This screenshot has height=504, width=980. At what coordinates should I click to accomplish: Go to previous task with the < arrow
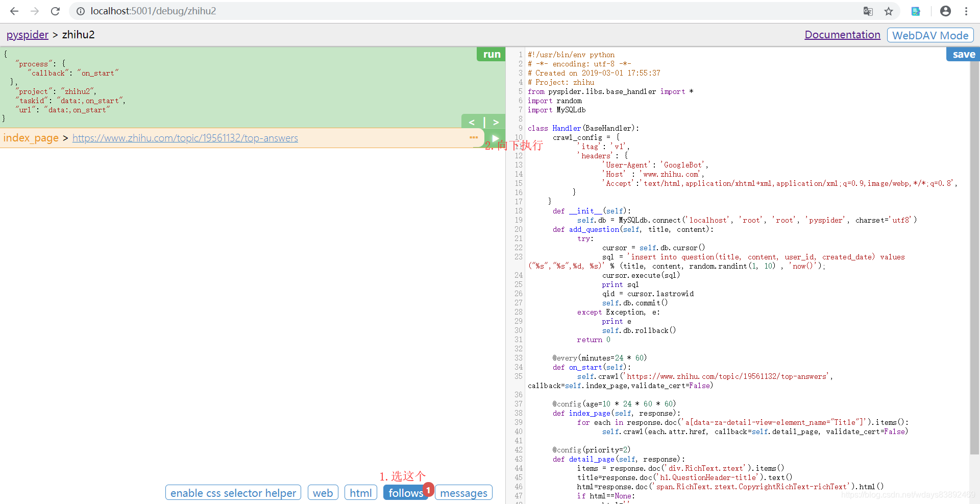click(472, 122)
